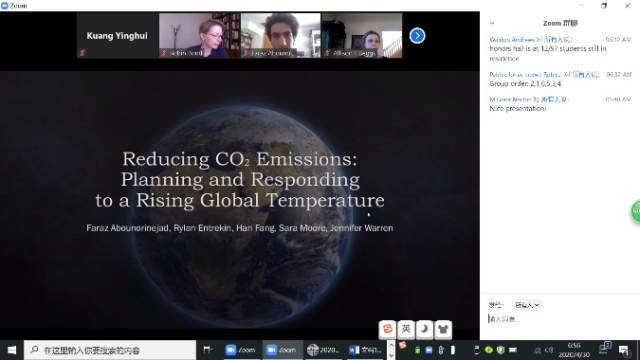
Task: Collapse the Zoom chat panel chevron
Action: pos(492,23)
